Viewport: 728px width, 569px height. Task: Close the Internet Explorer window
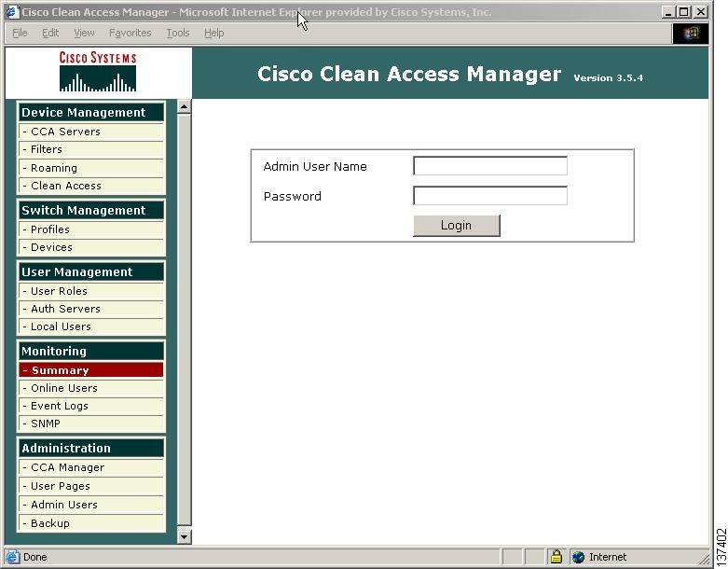pos(701,12)
